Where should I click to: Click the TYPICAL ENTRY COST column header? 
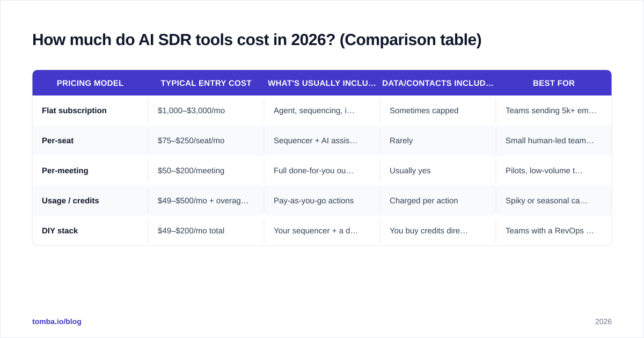206,83
